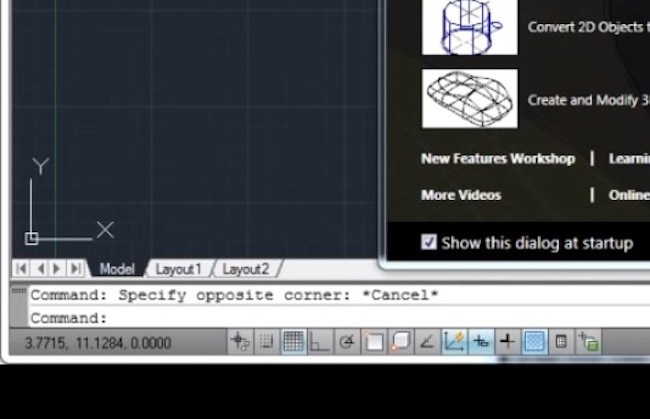Image resolution: width=650 pixels, height=419 pixels.
Task: Open the More Videos link
Action: (461, 195)
